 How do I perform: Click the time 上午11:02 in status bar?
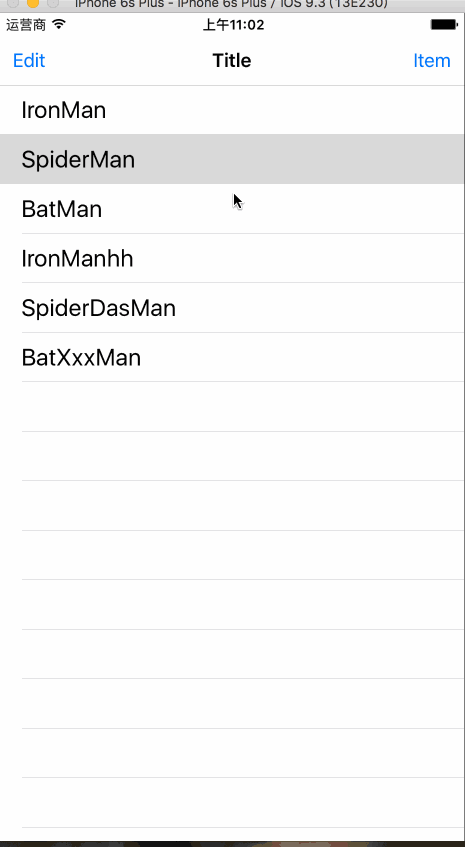[233, 25]
